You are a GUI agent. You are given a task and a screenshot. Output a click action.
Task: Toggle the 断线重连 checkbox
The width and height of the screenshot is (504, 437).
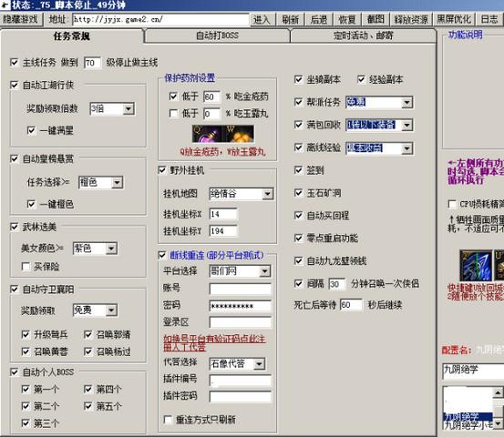pos(162,255)
